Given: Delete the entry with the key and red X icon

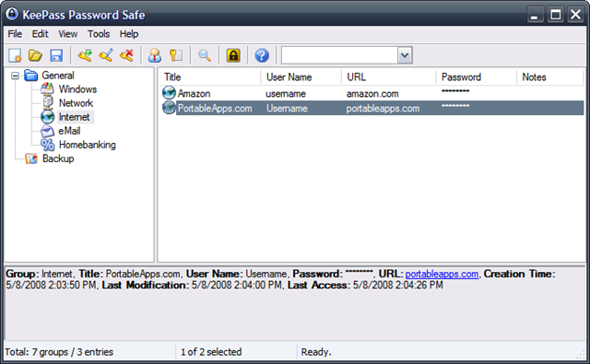Looking at the screenshot, I should click(127, 55).
